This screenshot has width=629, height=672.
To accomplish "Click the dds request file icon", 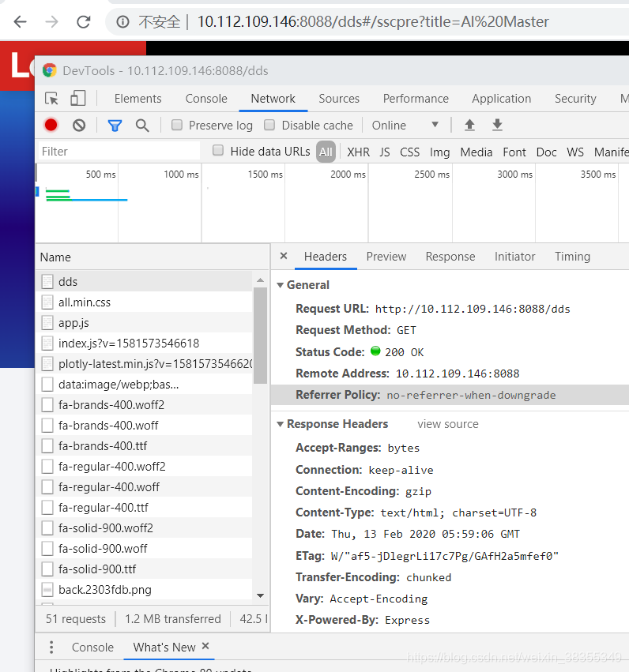I will click(x=47, y=282).
